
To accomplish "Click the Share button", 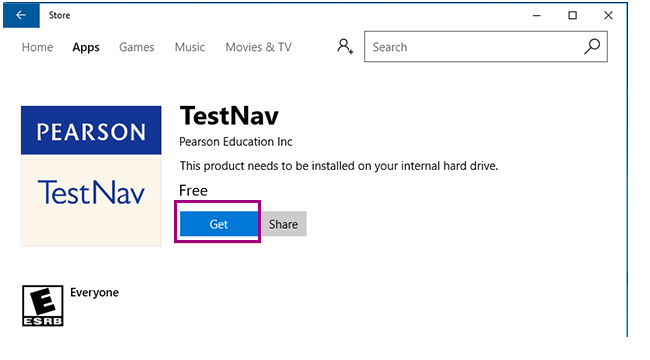I will (284, 224).
